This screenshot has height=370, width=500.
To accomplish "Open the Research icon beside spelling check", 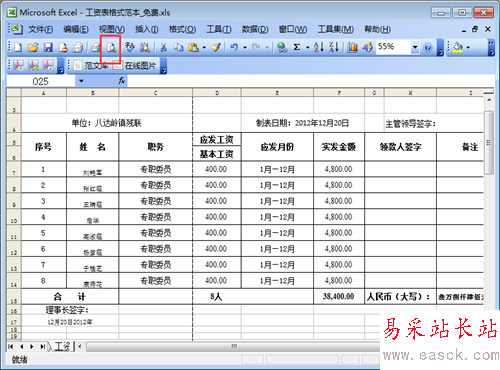I will [145, 48].
